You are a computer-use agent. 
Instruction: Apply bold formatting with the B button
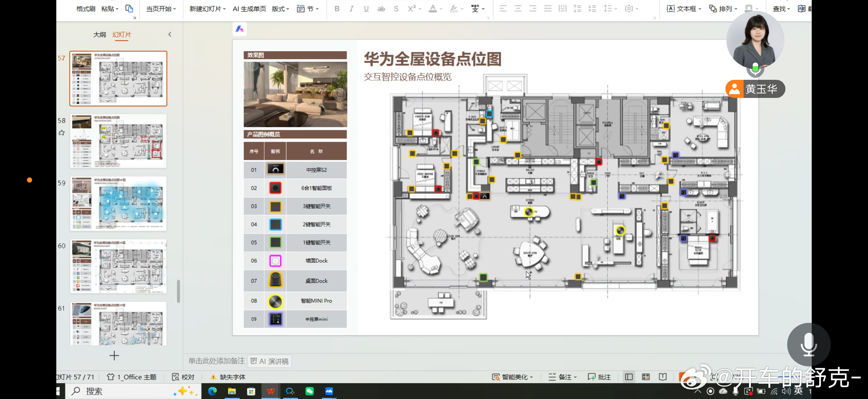coord(337,9)
